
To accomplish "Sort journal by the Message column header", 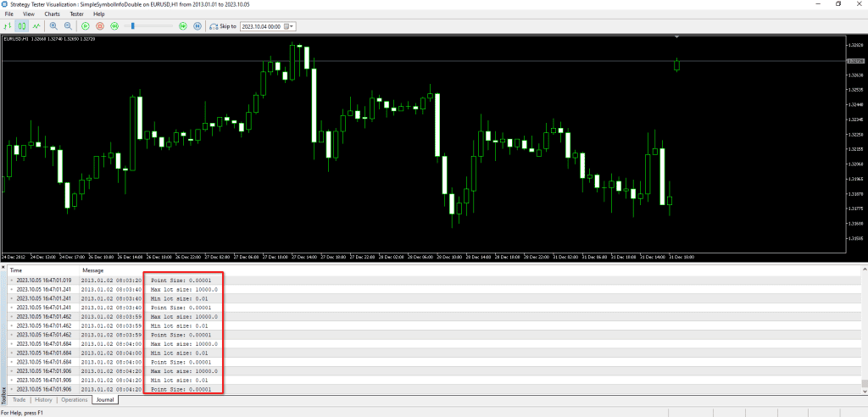I will [x=93, y=270].
